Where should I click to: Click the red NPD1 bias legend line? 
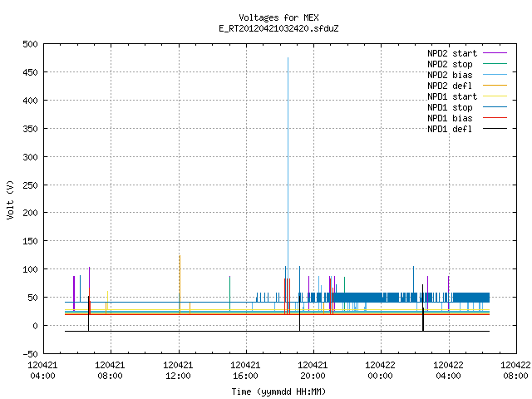pos(495,118)
